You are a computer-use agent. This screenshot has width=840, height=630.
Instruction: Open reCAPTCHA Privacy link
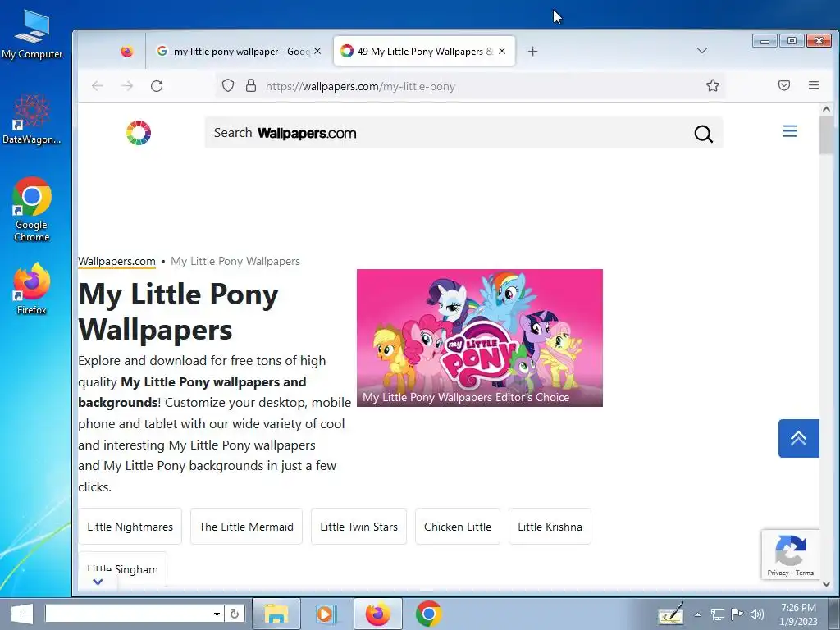[x=778, y=573]
